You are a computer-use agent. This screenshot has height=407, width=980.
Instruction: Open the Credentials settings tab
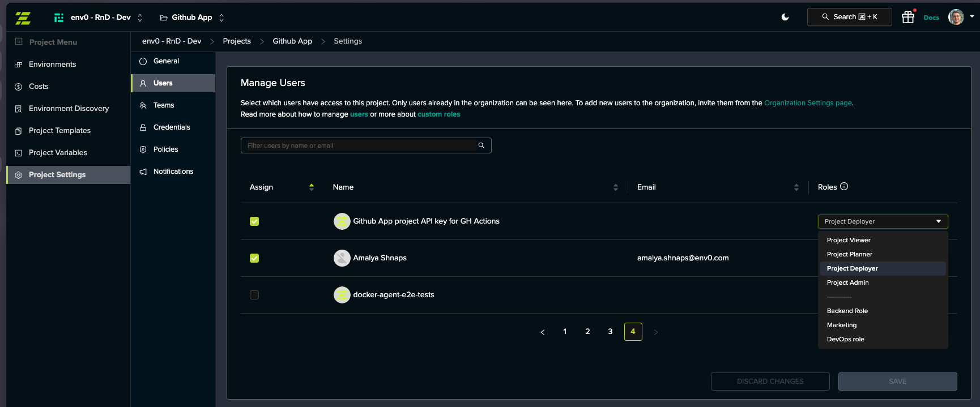click(x=173, y=127)
